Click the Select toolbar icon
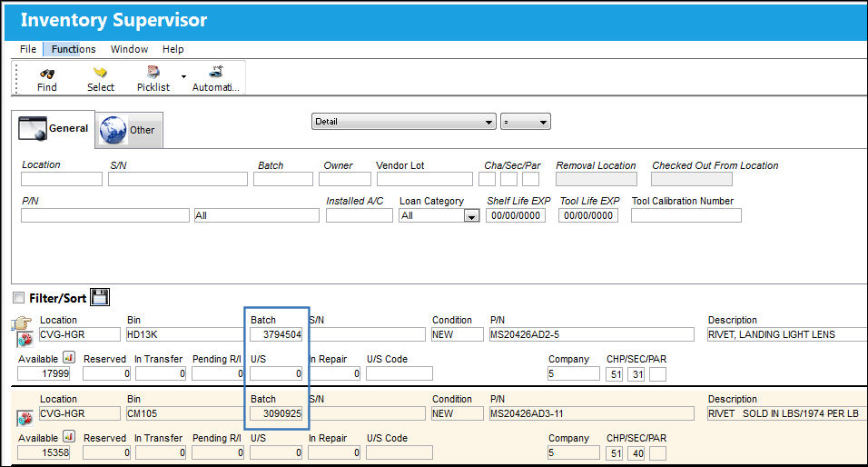The image size is (868, 467). [x=100, y=73]
